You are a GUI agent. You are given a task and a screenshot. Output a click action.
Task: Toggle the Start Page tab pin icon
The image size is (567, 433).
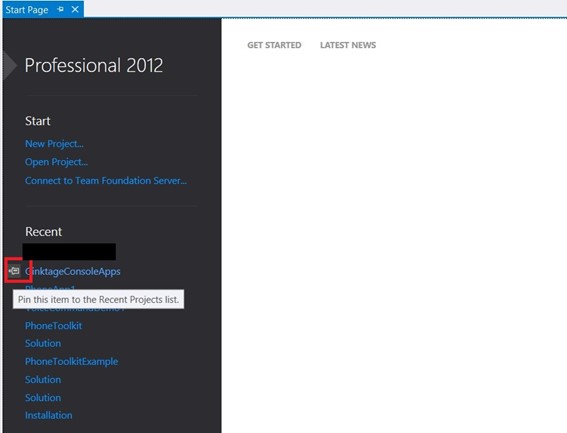tap(60, 9)
